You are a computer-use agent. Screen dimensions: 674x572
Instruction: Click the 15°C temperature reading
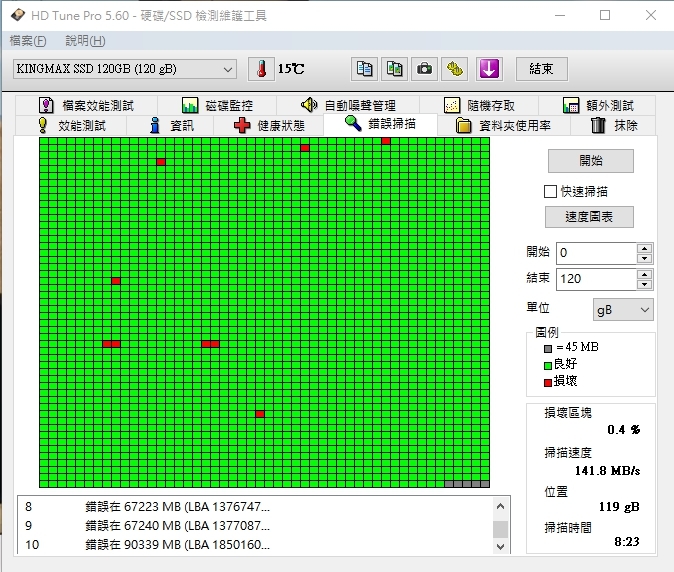(291, 69)
